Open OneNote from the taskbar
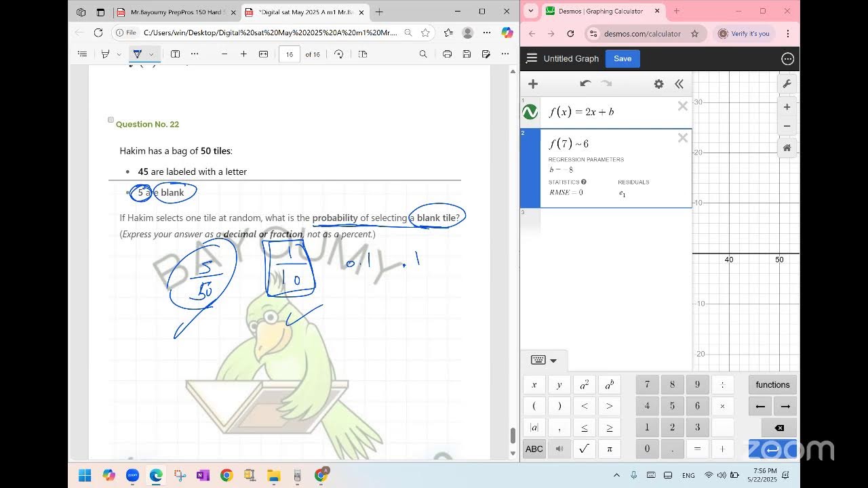 (202, 475)
